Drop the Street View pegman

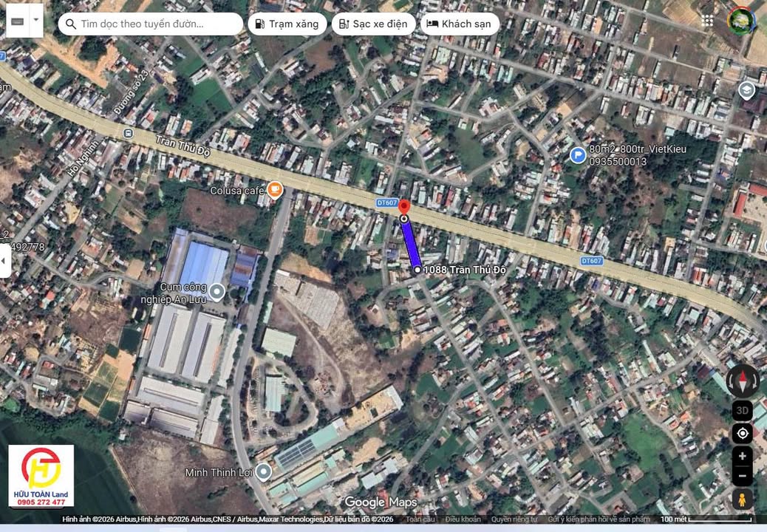(742, 499)
